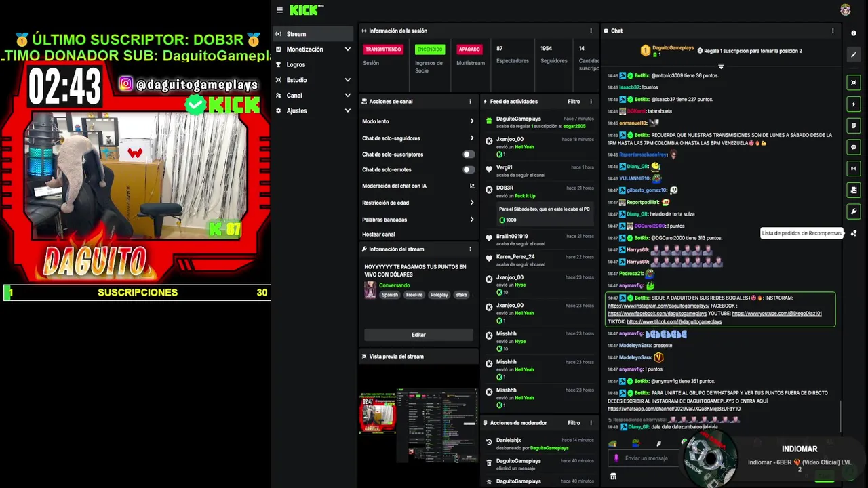Click the green KICK logo in the dashboard header
868x488 pixels.
pyautogui.click(x=307, y=10)
